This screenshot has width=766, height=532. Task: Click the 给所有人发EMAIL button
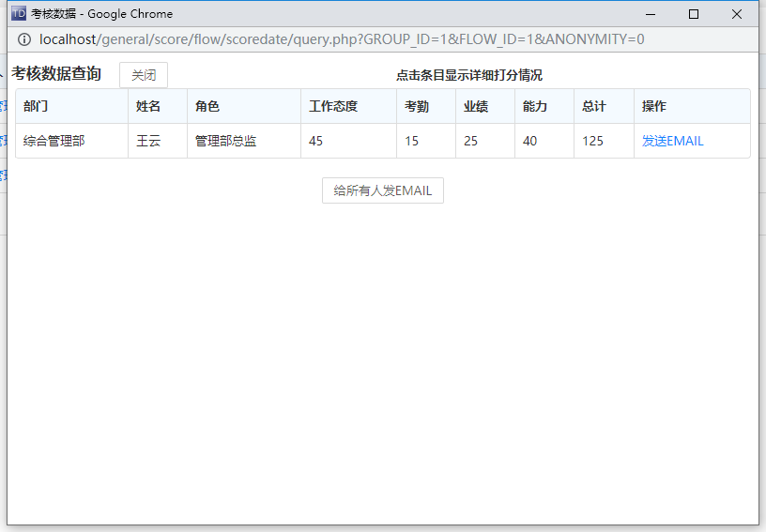[x=382, y=190]
